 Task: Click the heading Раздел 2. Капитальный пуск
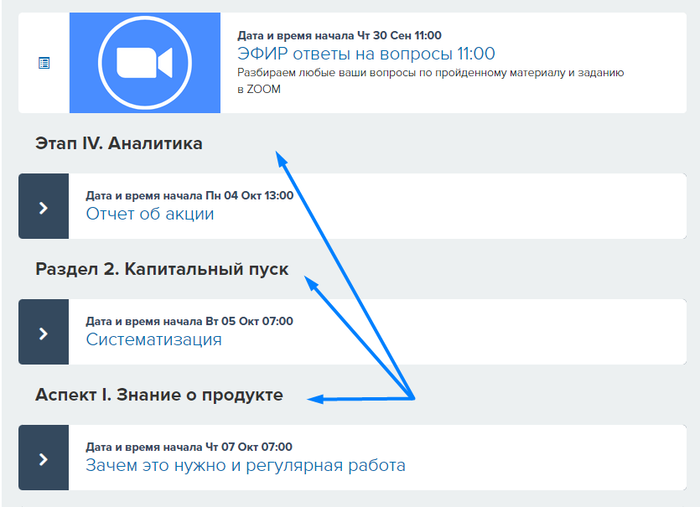(x=162, y=269)
